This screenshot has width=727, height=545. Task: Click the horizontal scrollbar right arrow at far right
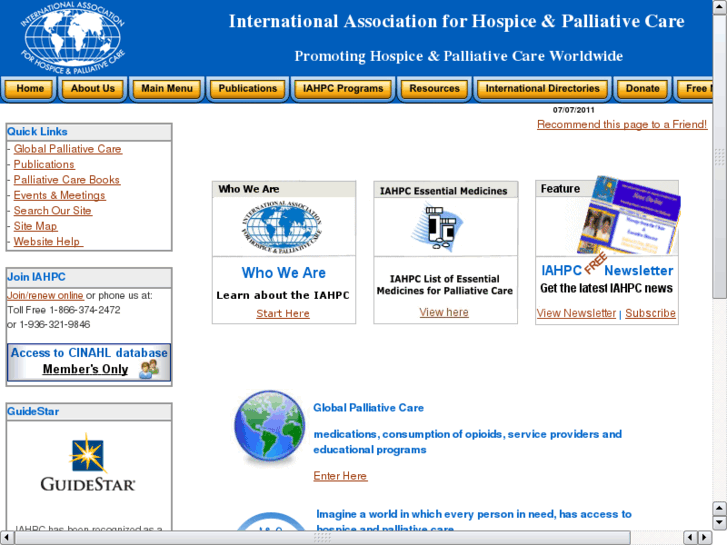(x=704, y=538)
